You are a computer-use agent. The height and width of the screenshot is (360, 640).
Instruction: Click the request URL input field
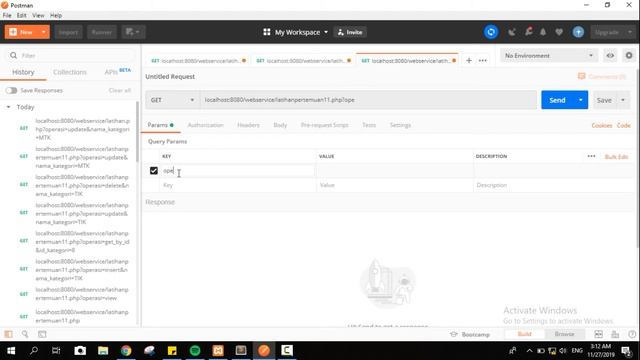point(368,100)
